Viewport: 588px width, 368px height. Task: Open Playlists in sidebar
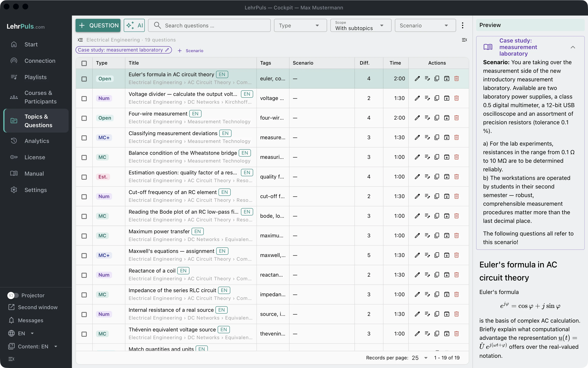[36, 77]
